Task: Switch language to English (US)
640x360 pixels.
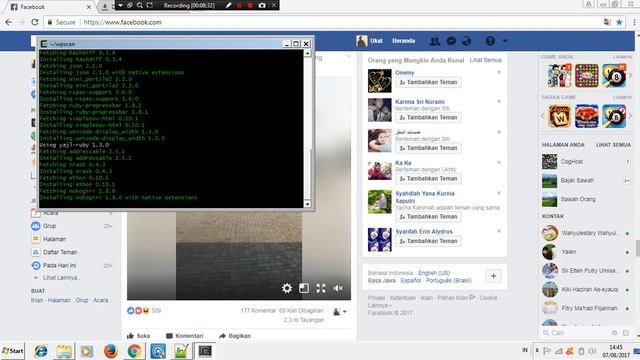Action: pyautogui.click(x=434, y=273)
